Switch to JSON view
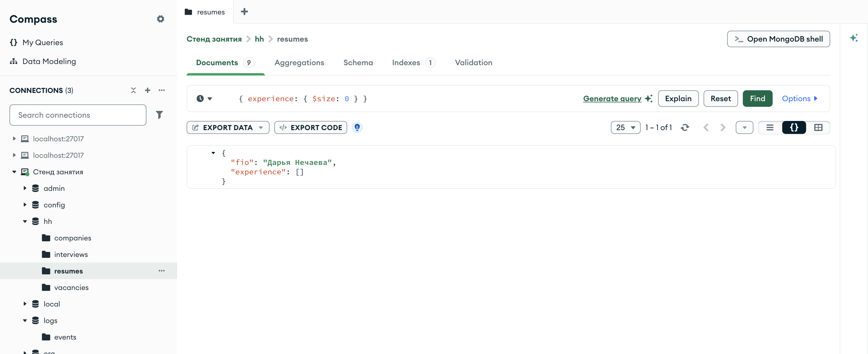 pyautogui.click(x=794, y=128)
